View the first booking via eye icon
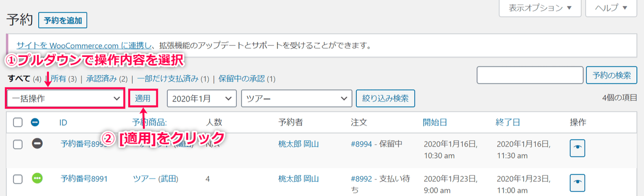This screenshot has height=196, width=644. 578,148
